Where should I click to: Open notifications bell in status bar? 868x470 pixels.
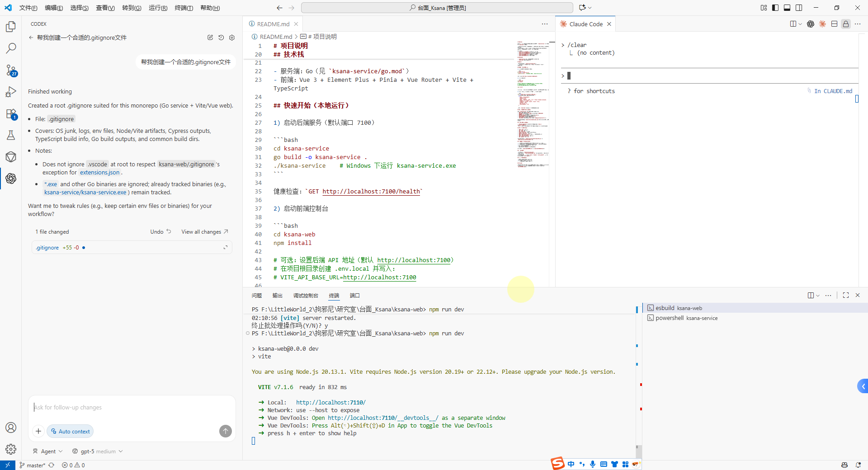click(858, 465)
